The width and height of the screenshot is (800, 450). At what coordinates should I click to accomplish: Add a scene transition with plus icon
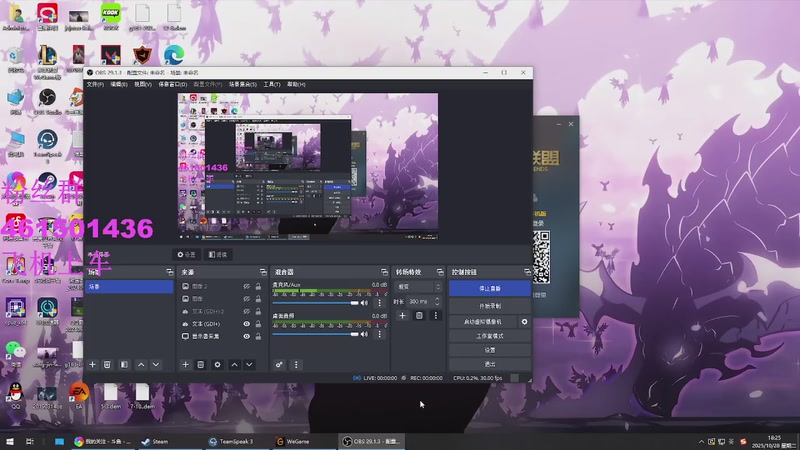[x=402, y=316]
